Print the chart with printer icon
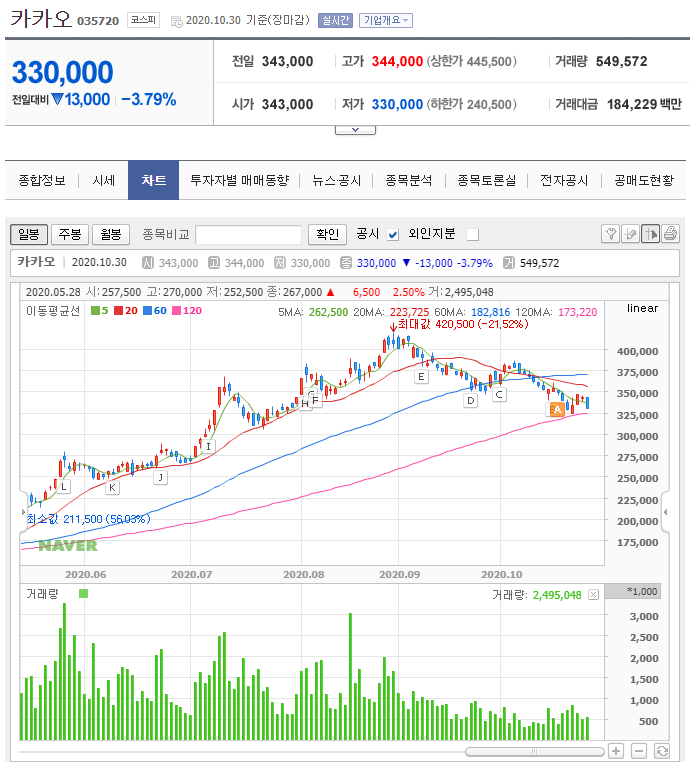 pyautogui.click(x=670, y=234)
